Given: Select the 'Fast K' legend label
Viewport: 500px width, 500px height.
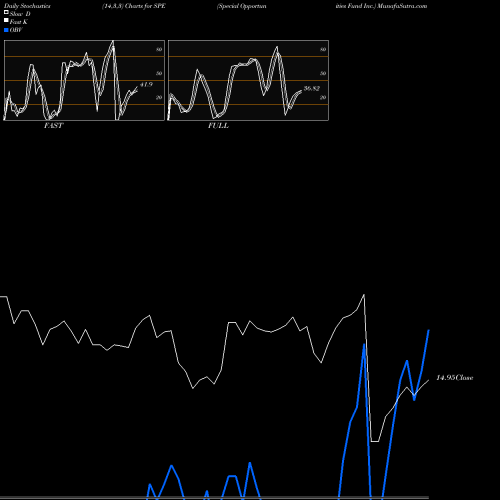Looking at the screenshot, I should tap(19, 22).
